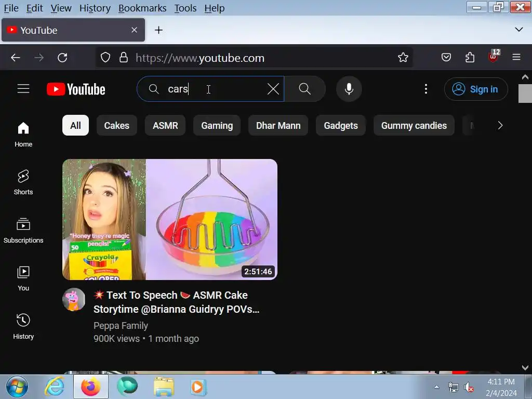Open the View menu
The width and height of the screenshot is (532, 399).
61,8
